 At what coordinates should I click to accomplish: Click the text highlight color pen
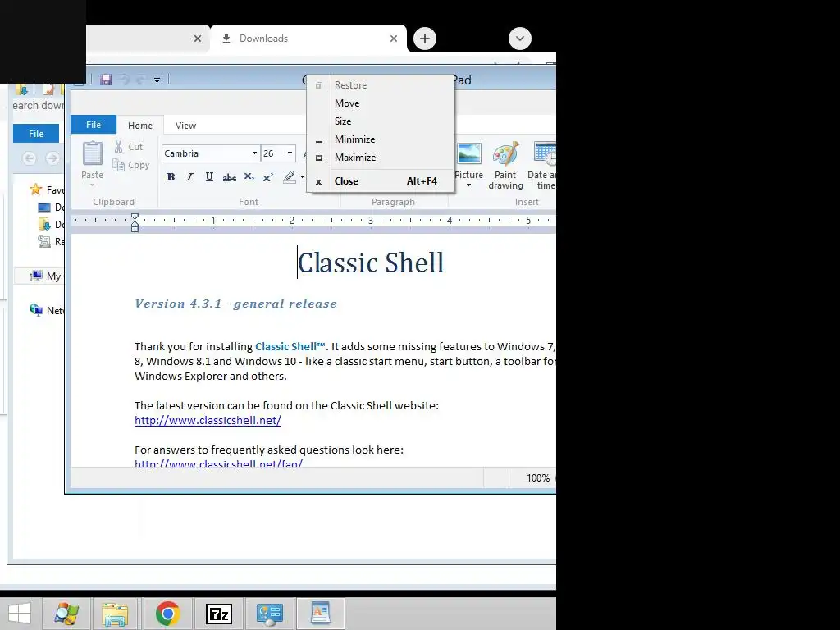(290, 177)
